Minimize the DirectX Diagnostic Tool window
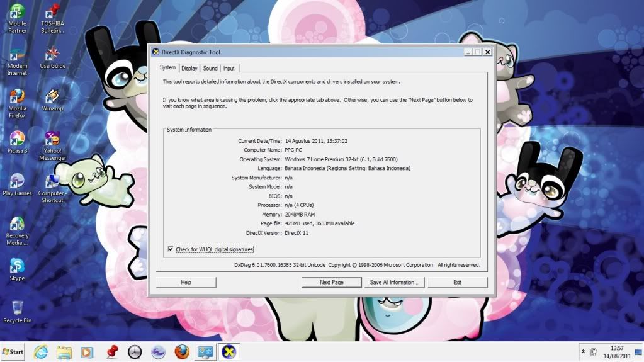This screenshot has width=644, height=362. [x=468, y=52]
